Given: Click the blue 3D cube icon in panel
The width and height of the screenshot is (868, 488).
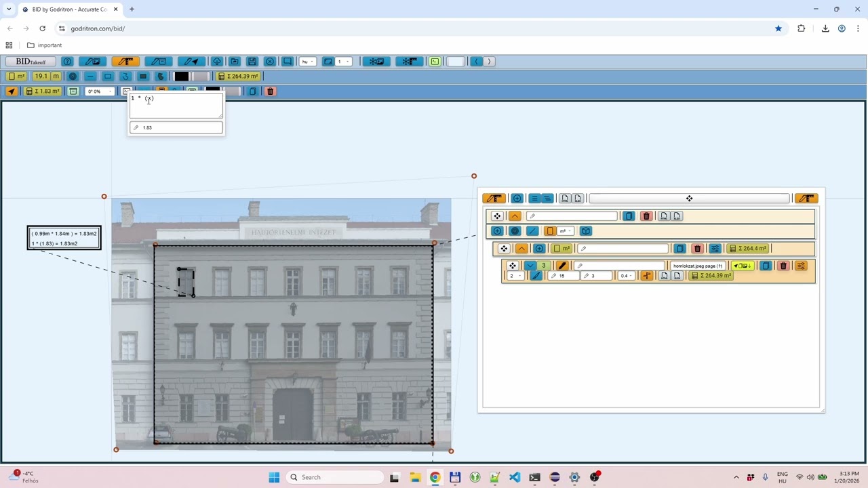Looking at the screenshot, I should point(586,231).
